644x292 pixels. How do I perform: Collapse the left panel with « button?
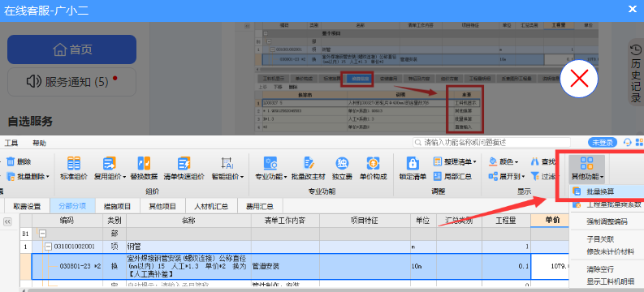coord(7,221)
